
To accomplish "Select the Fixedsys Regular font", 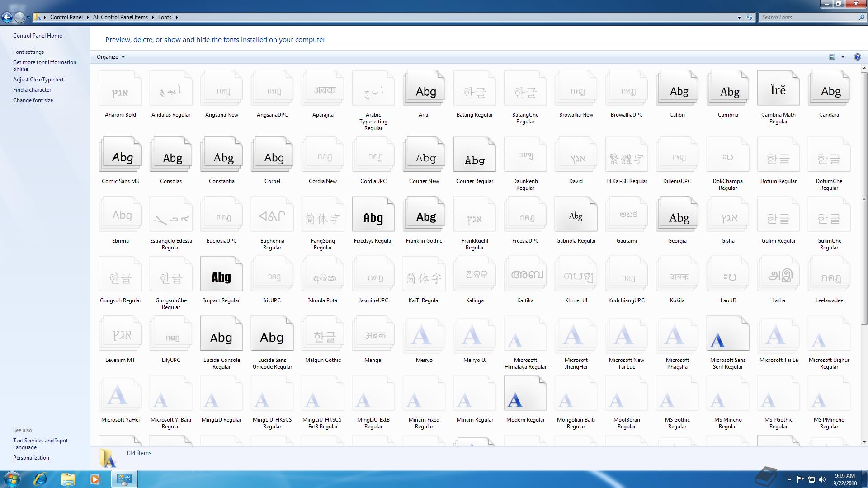I will coord(373,215).
